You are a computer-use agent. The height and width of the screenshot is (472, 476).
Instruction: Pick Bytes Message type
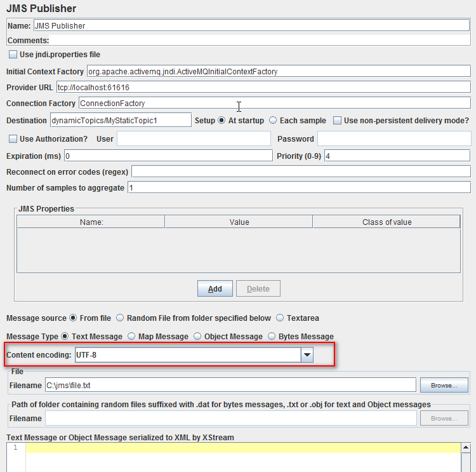coord(272,337)
